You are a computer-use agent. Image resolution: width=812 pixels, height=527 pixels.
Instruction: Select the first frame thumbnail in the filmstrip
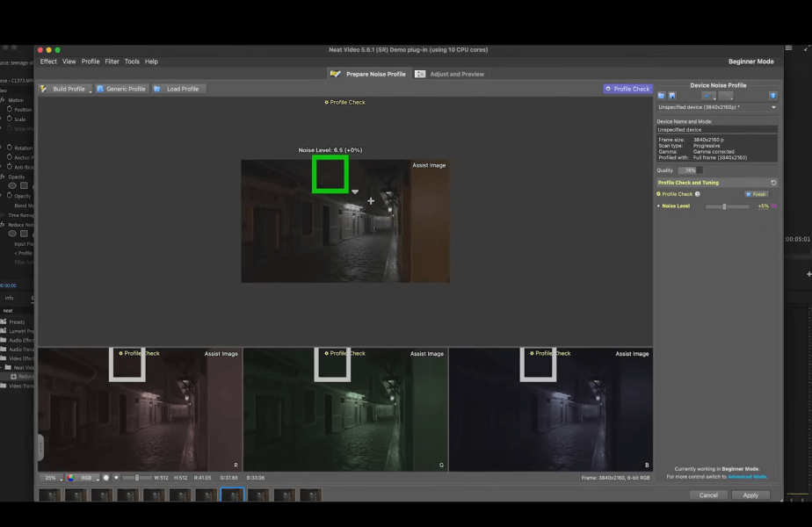tap(50, 495)
